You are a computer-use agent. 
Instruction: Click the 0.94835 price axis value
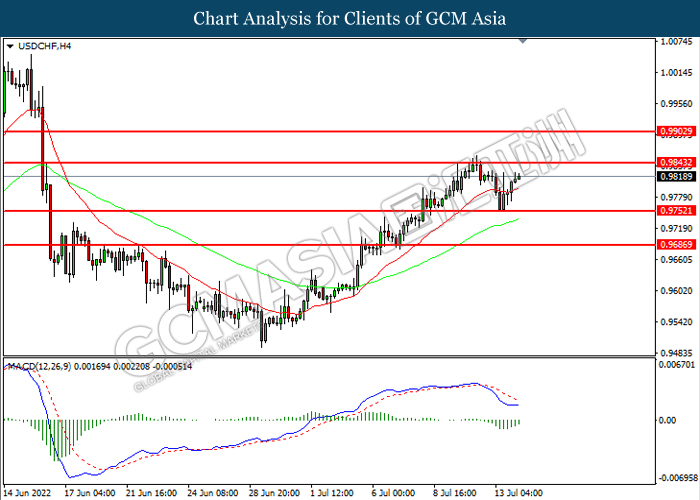(677, 353)
